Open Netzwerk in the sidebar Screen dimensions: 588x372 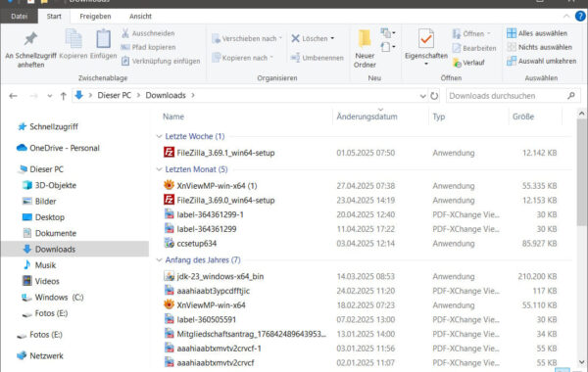point(46,356)
